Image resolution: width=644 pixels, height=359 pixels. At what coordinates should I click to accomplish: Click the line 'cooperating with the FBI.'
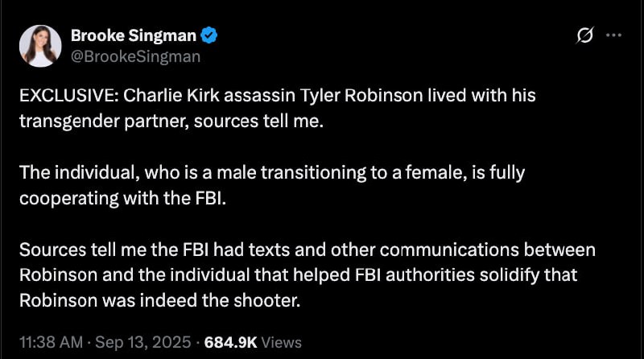123,198
